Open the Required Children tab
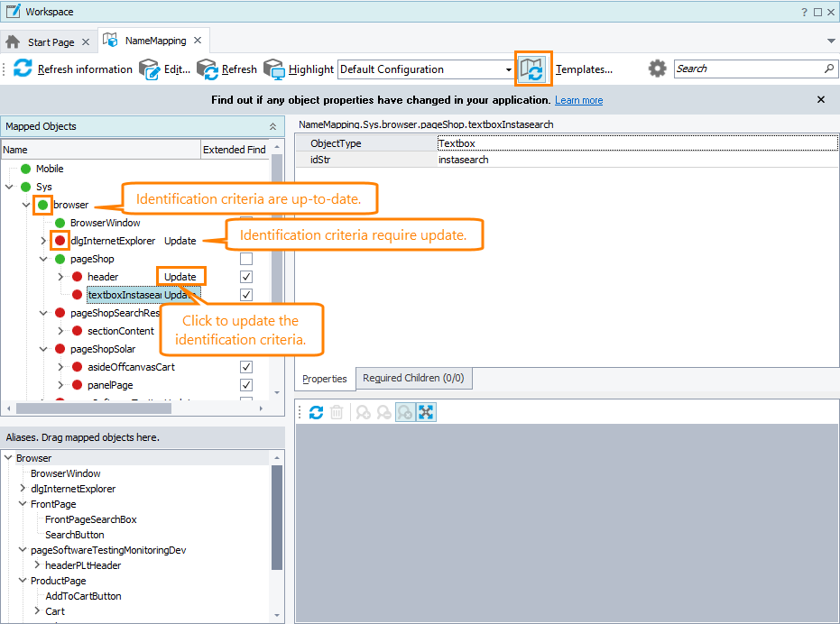This screenshot has height=624, width=840. coord(413,378)
